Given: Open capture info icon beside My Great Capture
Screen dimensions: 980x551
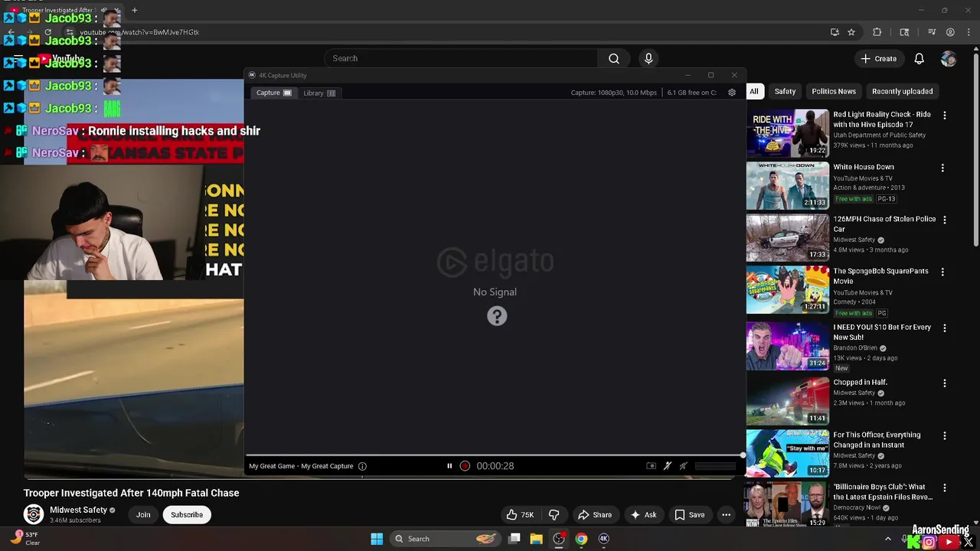Looking at the screenshot, I should [x=362, y=466].
